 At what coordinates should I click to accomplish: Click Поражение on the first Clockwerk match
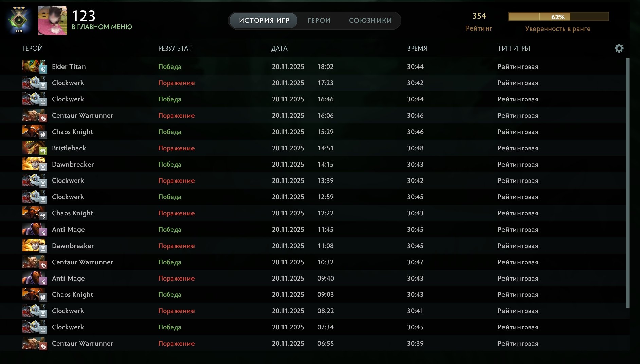point(176,83)
